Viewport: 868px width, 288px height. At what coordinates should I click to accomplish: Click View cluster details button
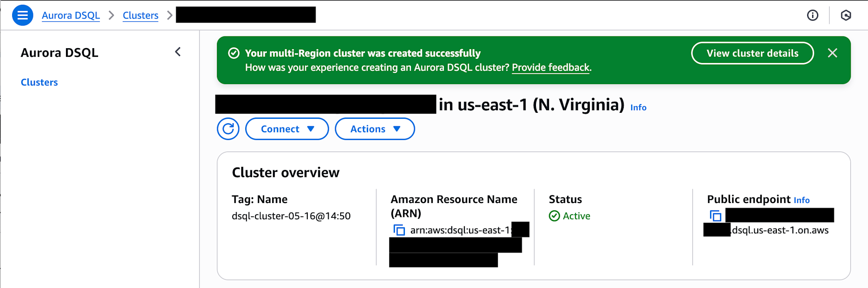coord(753,53)
